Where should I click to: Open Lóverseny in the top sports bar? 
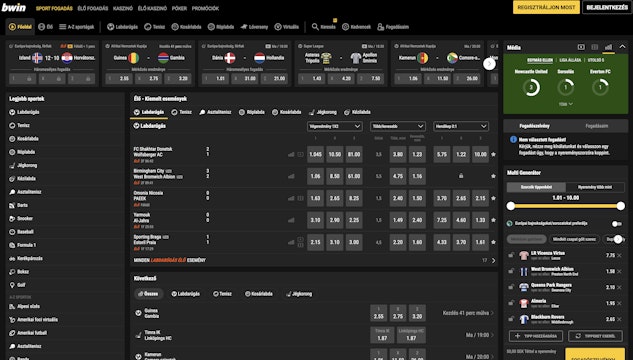(254, 27)
